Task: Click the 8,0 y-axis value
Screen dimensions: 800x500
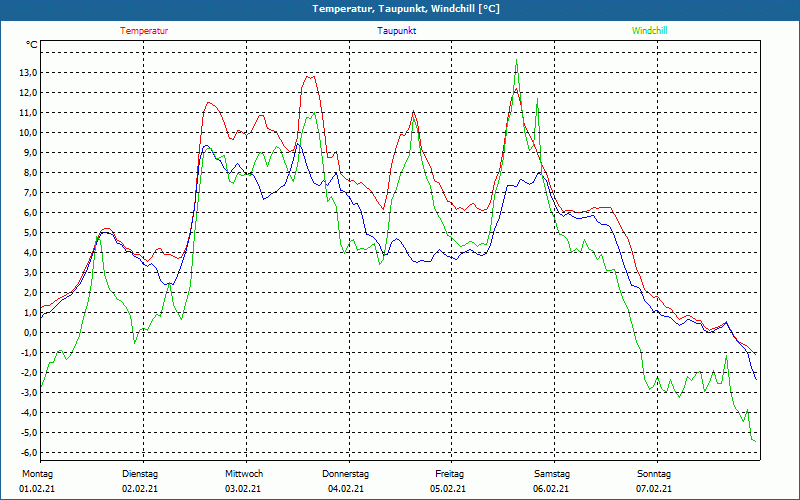Action: click(x=30, y=173)
